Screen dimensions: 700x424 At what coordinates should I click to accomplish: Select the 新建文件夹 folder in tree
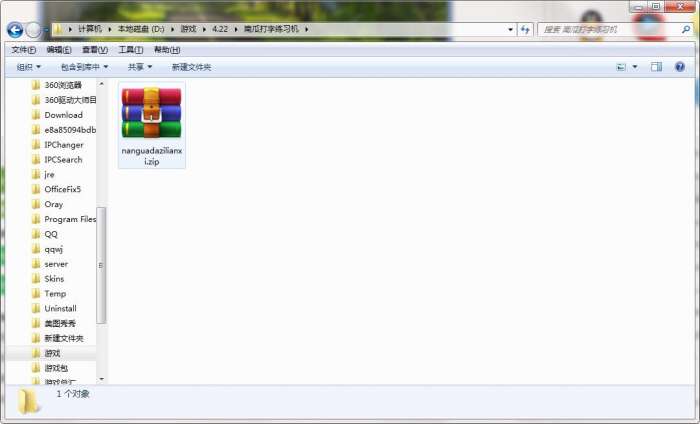(64, 338)
